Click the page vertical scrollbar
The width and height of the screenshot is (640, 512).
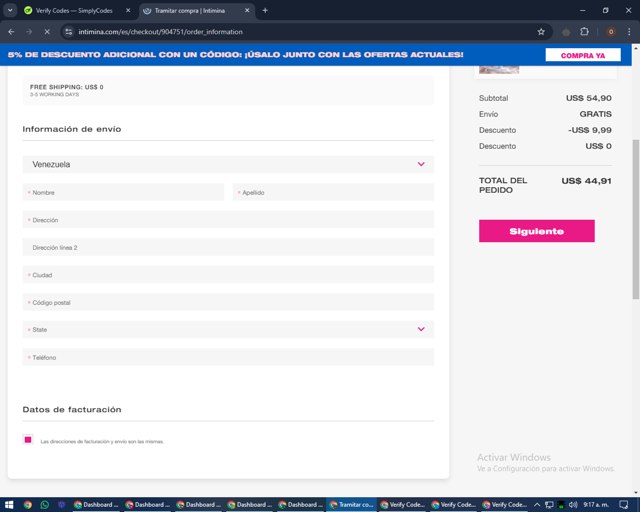point(636,220)
